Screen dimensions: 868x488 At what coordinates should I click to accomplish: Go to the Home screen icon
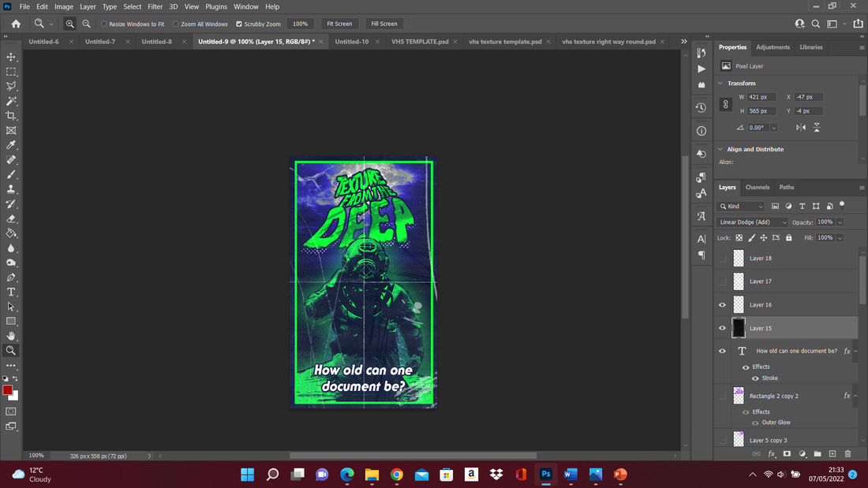click(16, 24)
